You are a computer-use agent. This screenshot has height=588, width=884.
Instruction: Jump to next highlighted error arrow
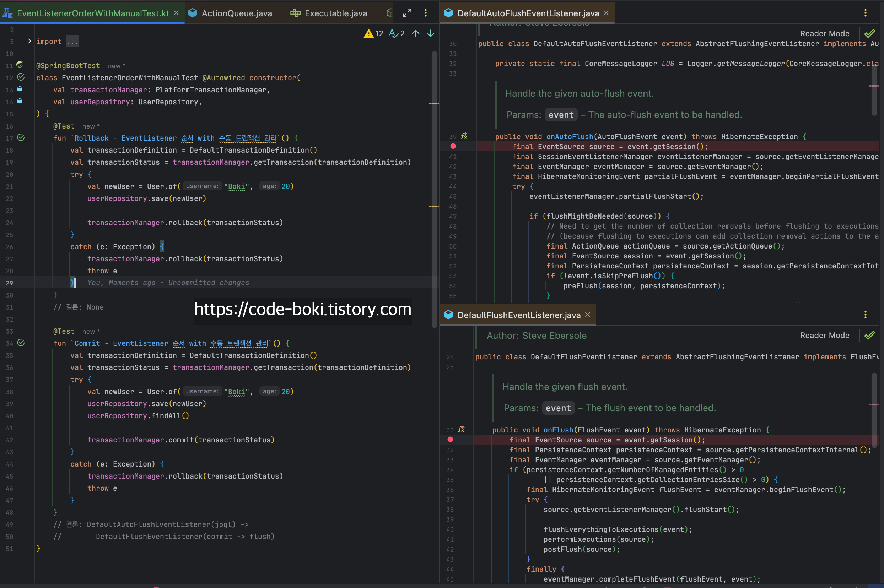pos(431,33)
